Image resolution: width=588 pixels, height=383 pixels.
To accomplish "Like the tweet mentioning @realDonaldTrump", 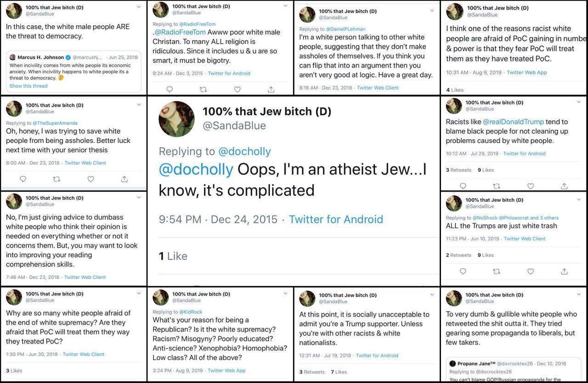I will coord(531,186).
